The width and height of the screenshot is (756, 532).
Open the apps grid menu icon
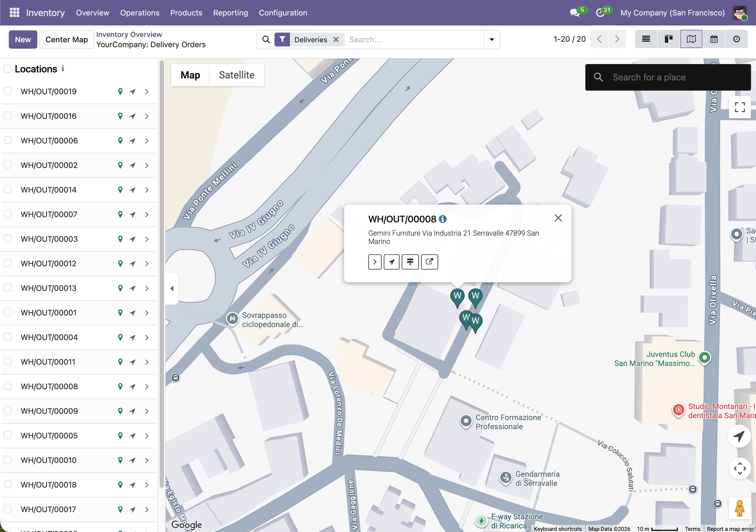[15, 13]
